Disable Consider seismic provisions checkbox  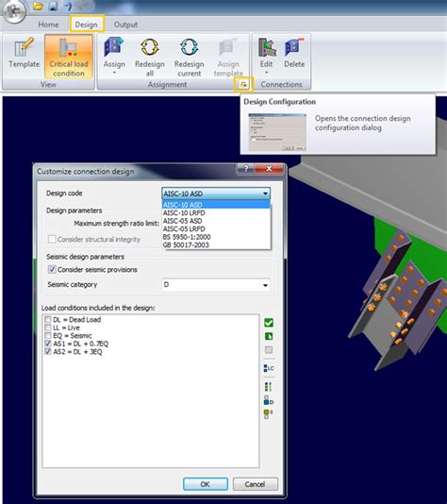[52, 269]
